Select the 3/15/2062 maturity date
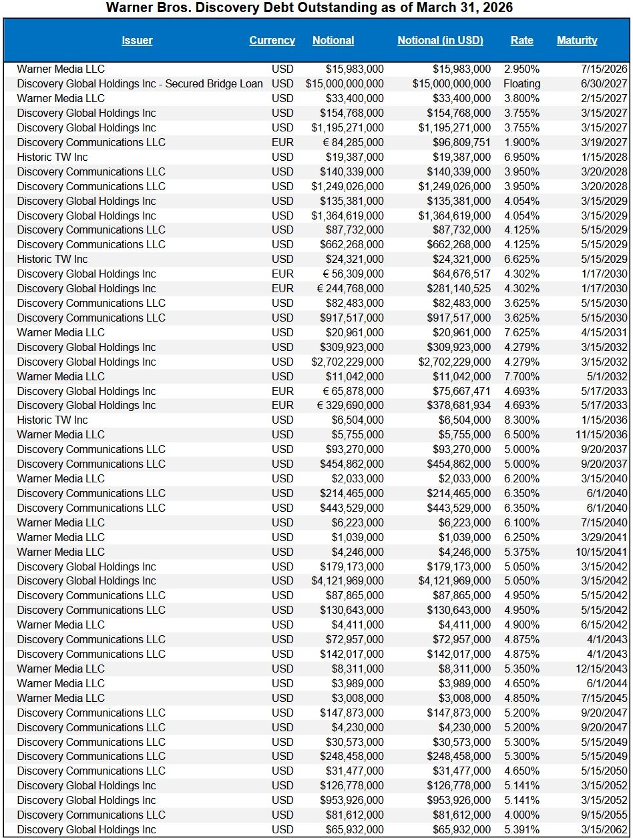Screen dimensions: 633x840 (x=605, y=829)
